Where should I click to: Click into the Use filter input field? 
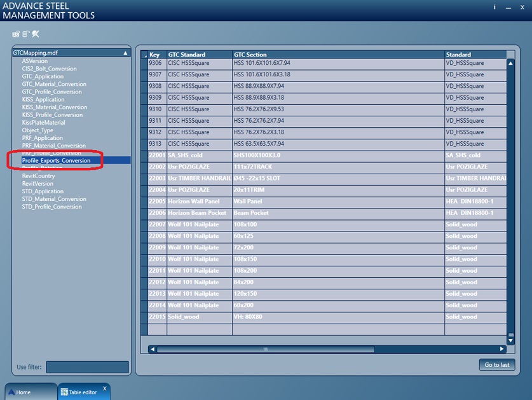click(87, 367)
